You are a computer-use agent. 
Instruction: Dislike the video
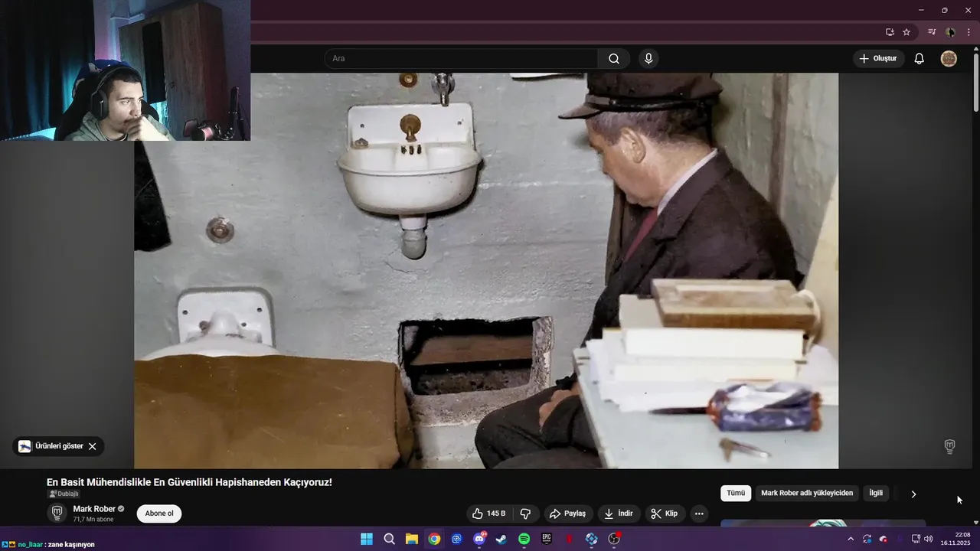click(525, 514)
